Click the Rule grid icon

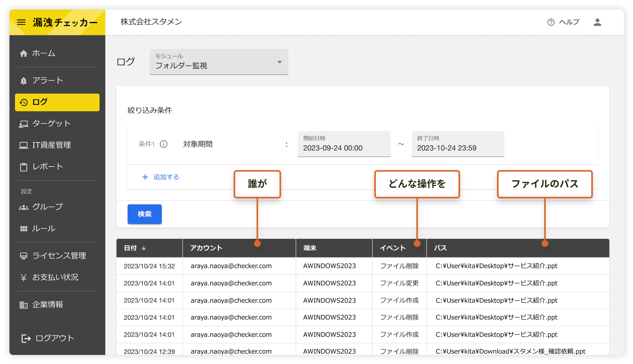(23, 229)
